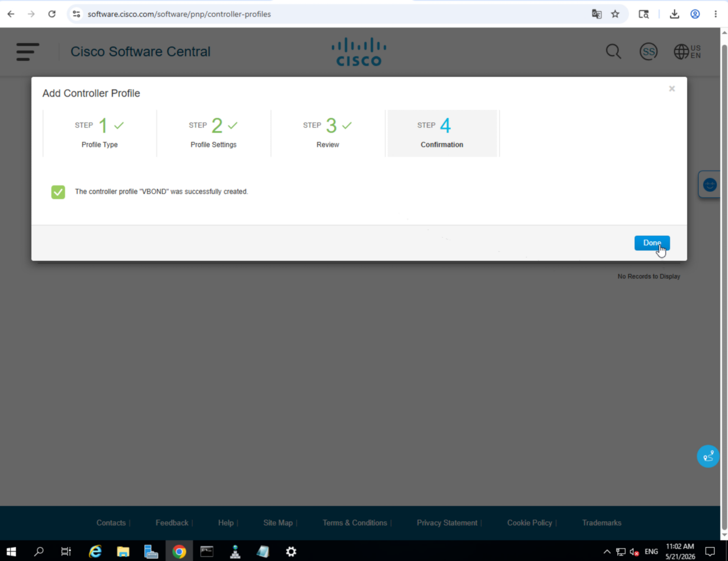Click the Cisco logo

pos(359,52)
